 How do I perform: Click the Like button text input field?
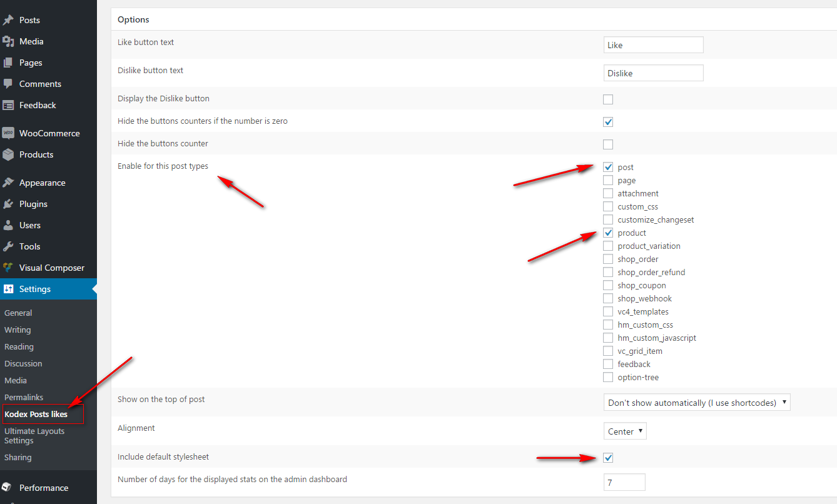click(653, 45)
